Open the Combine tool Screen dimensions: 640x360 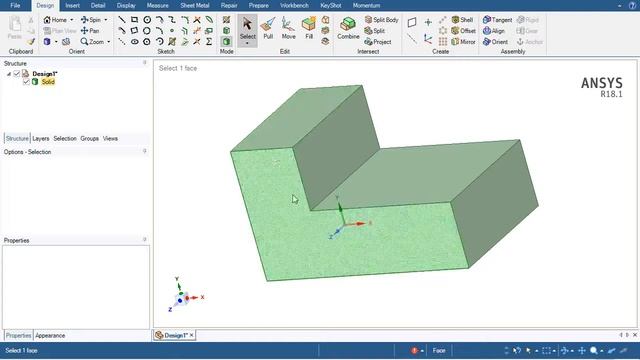tap(348, 28)
